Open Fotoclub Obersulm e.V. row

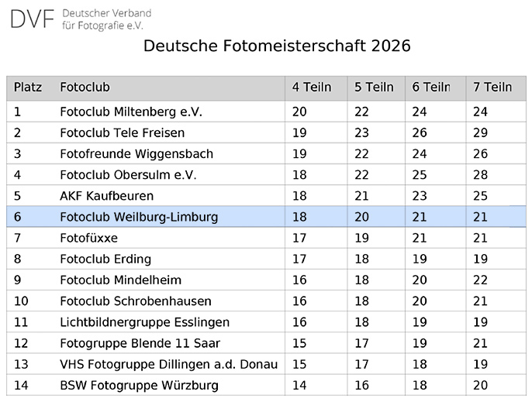pyautogui.click(x=266, y=174)
